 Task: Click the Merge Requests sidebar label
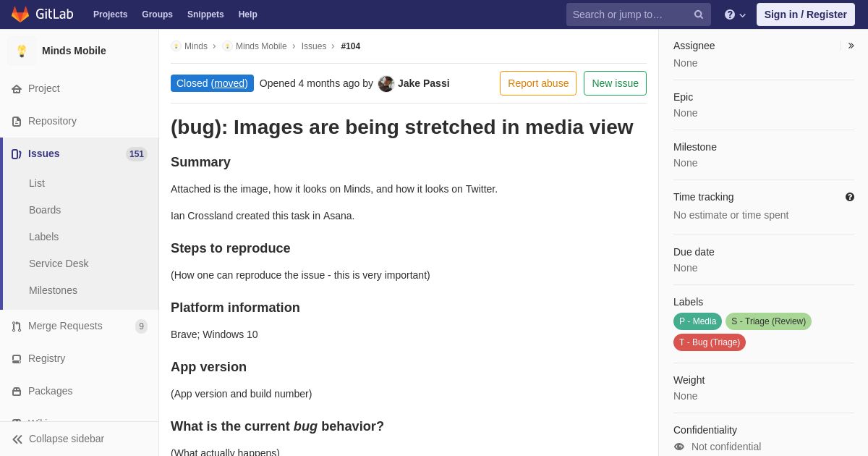click(x=65, y=326)
